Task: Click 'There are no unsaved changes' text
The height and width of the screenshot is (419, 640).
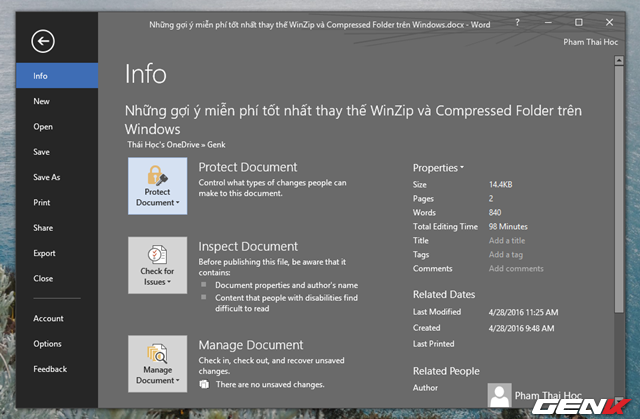Action: coord(270,384)
